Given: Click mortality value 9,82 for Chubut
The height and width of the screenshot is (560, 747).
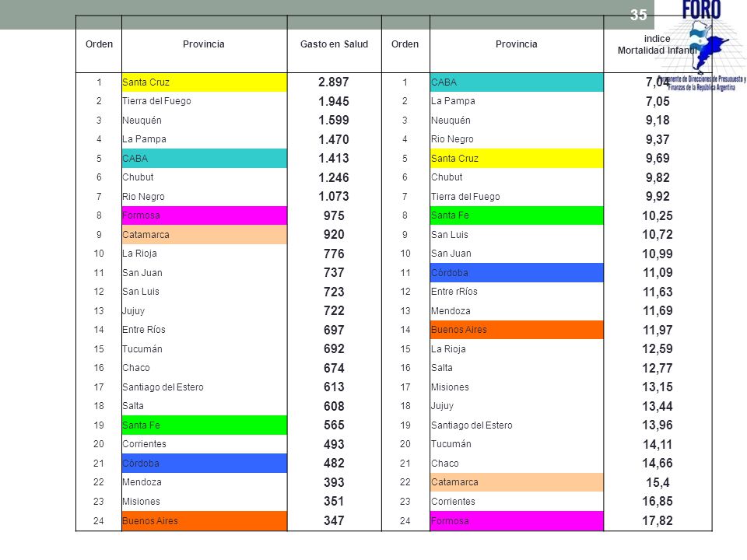Looking at the screenshot, I should tap(658, 177).
